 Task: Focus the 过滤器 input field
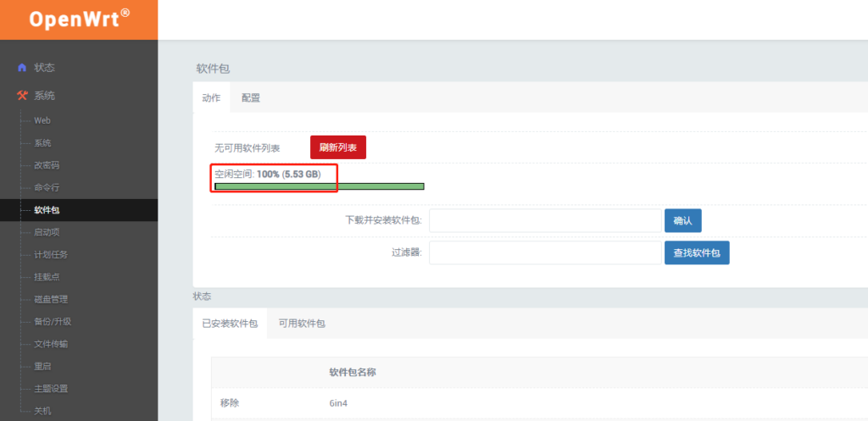[546, 252]
